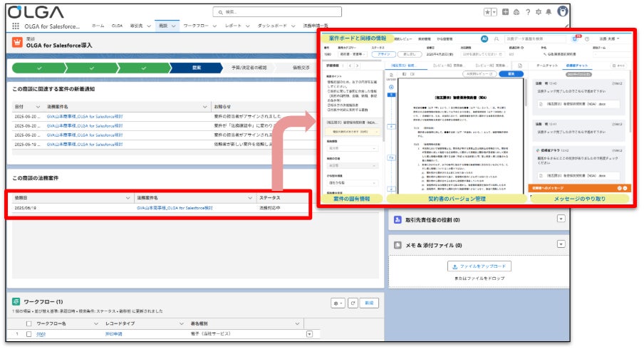Viewport: 644px width, 349px height.
Task: Open the notifications bell
Action: click(x=549, y=12)
